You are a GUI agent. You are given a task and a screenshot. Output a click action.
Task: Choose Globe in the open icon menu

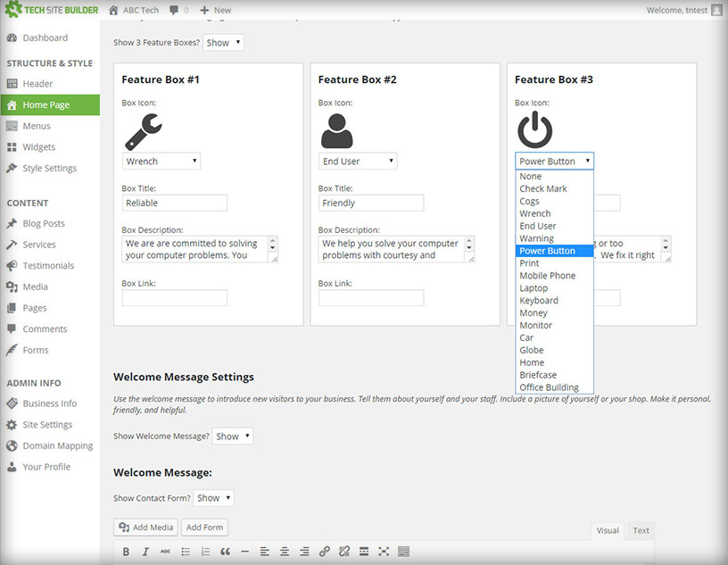click(531, 350)
